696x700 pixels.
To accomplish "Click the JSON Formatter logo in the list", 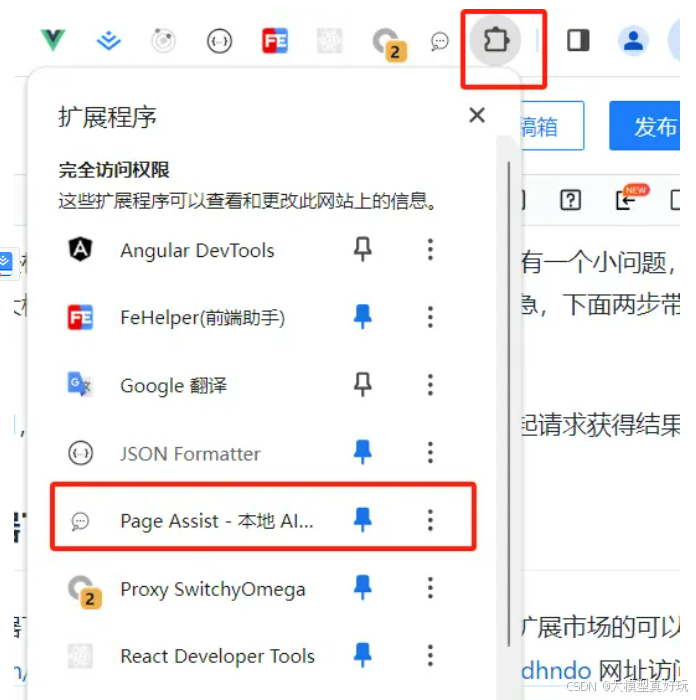I will [x=80, y=453].
